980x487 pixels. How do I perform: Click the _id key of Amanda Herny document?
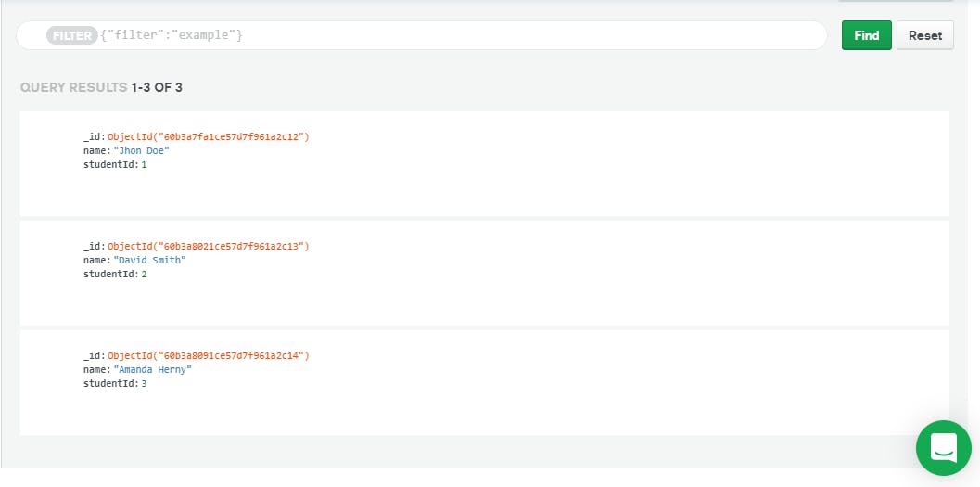pyautogui.click(x=93, y=355)
